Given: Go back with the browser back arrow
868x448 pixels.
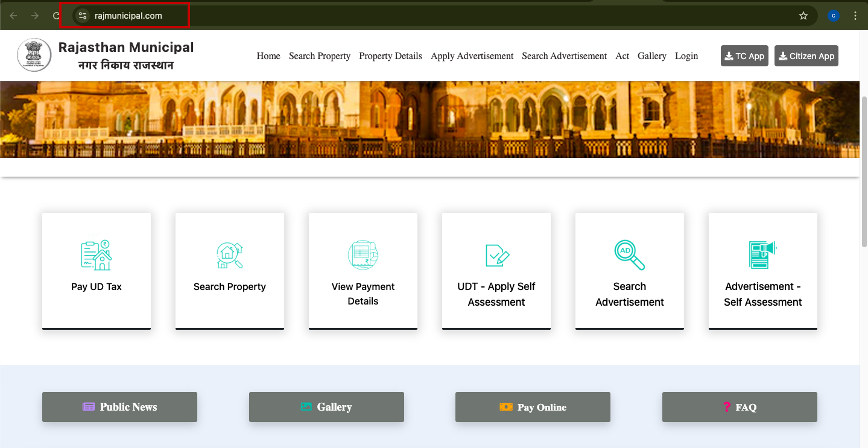Looking at the screenshot, I should (x=13, y=16).
